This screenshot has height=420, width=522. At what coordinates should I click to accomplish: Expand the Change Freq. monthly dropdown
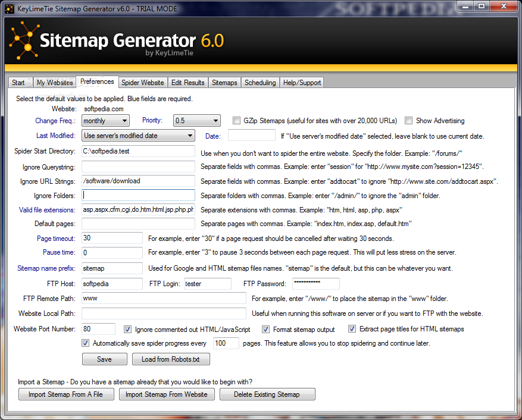105,121
